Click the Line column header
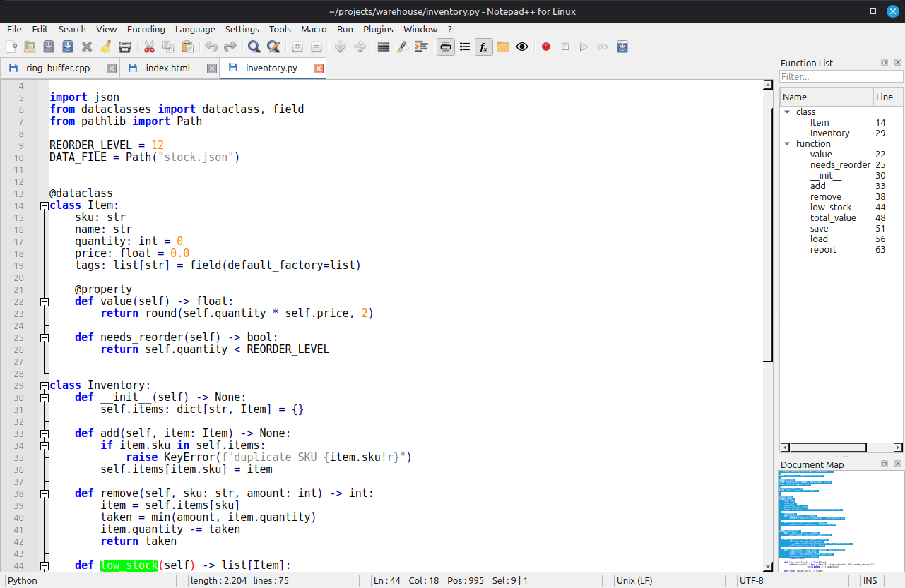This screenshot has width=905, height=588. (888, 97)
